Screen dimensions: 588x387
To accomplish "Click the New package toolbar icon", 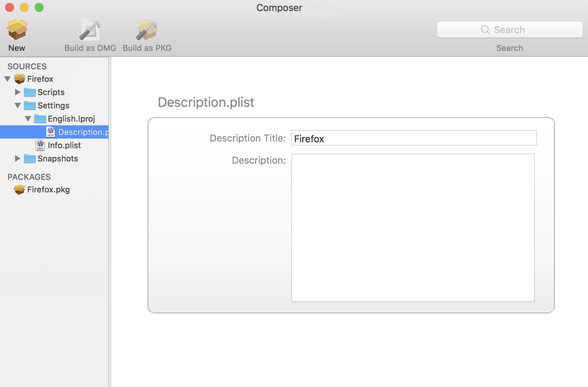I will click(x=17, y=30).
